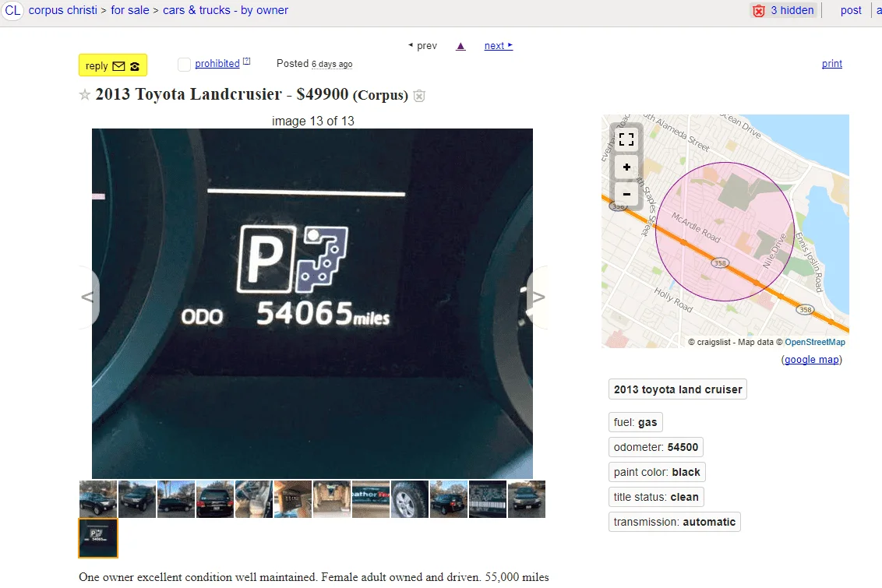The width and height of the screenshot is (882, 588).
Task: Zoom out on the map
Action: (626, 193)
